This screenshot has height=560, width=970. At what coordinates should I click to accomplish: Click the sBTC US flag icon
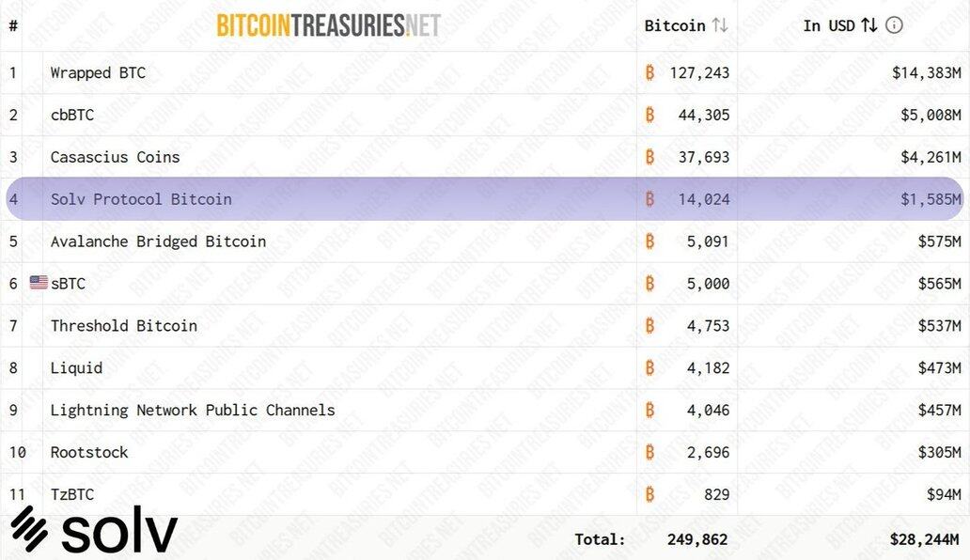39,283
